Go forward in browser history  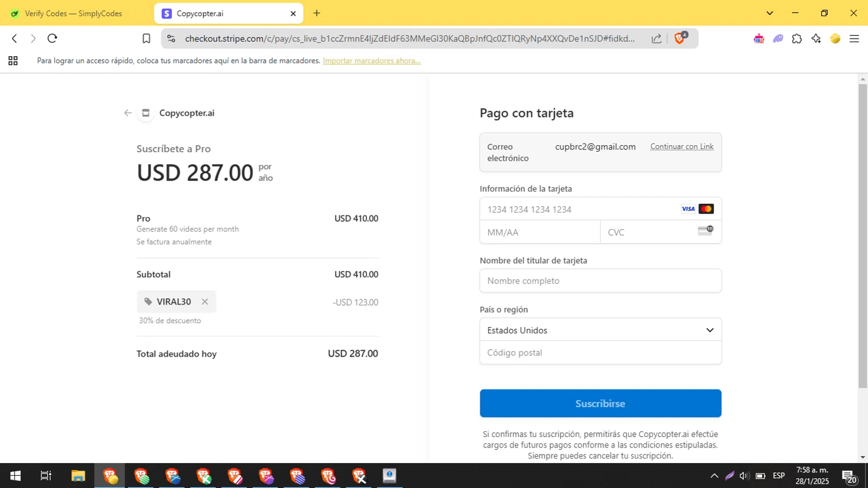point(33,38)
